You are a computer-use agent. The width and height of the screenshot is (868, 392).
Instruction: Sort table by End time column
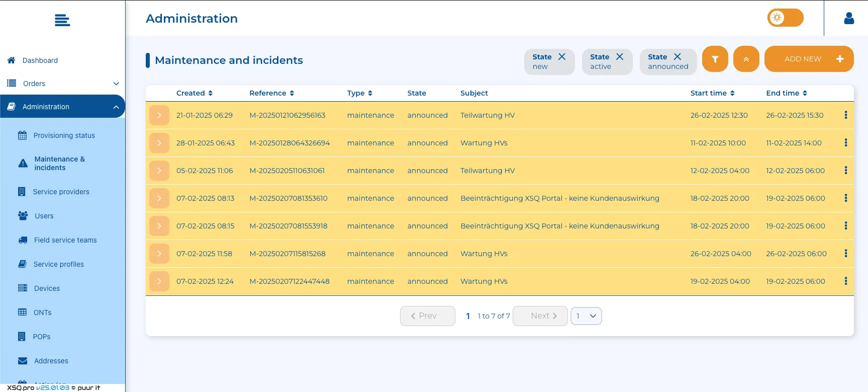[x=787, y=93]
